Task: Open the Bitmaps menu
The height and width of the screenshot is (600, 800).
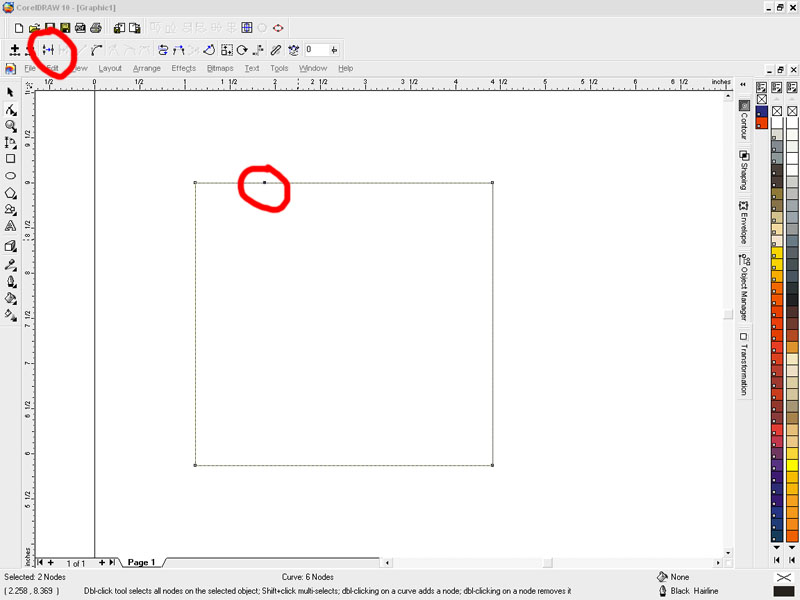Action: (x=220, y=68)
